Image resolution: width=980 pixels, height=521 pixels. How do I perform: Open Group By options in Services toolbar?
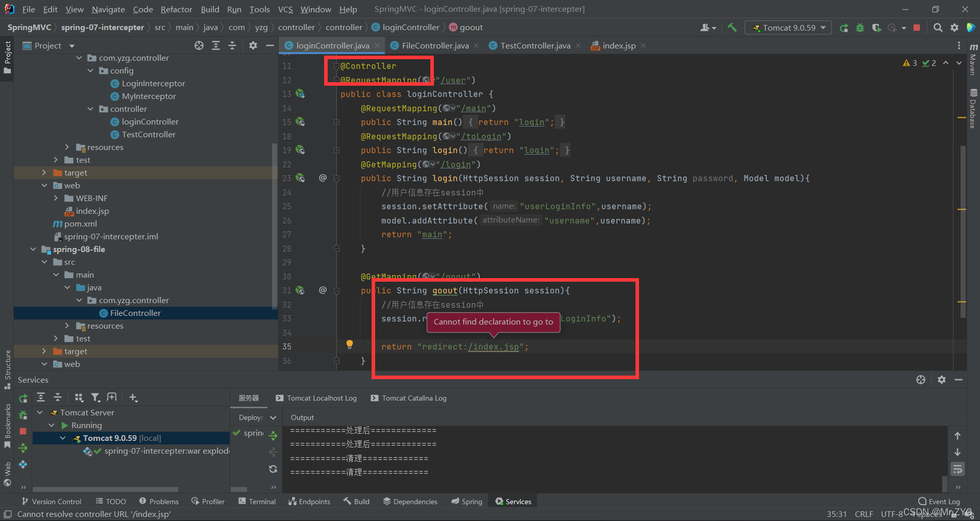[x=79, y=397]
